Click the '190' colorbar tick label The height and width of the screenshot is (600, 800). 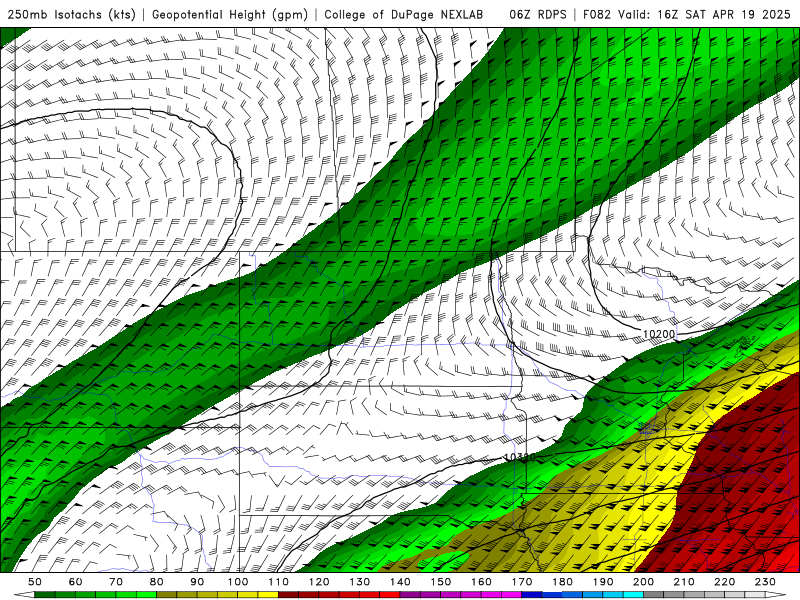603,582
